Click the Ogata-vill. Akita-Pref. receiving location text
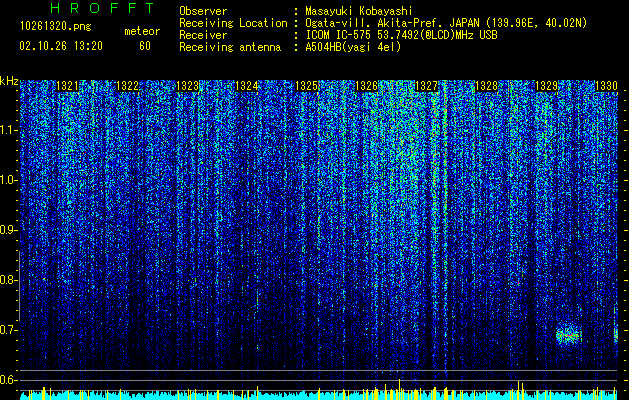629x400 pixels. click(x=446, y=23)
